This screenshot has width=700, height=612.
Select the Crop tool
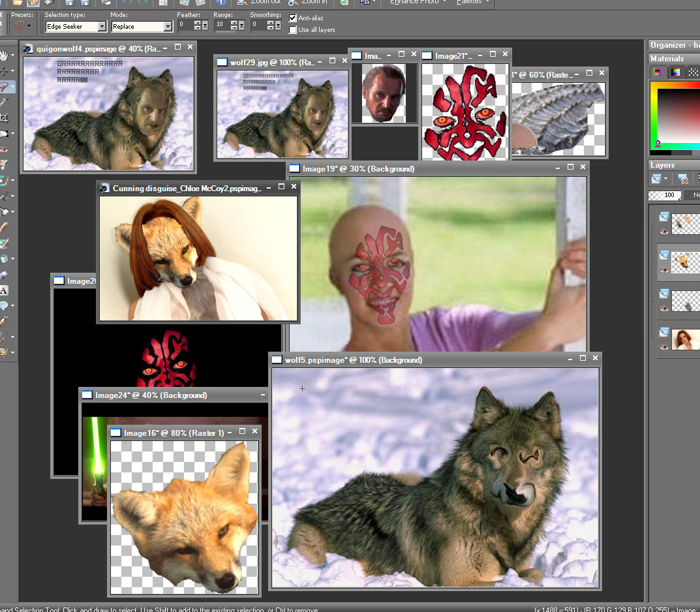pos(4,118)
